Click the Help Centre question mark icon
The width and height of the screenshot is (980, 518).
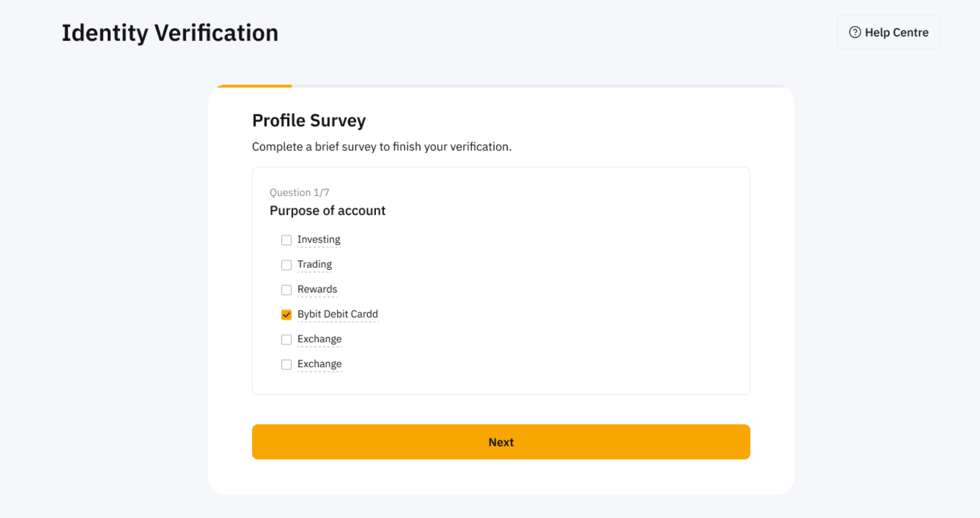click(x=855, y=32)
